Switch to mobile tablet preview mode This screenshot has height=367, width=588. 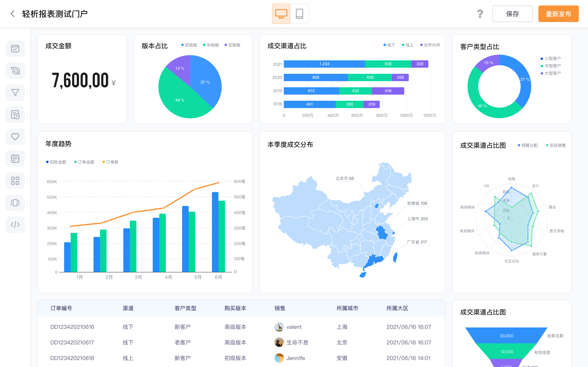tap(299, 14)
